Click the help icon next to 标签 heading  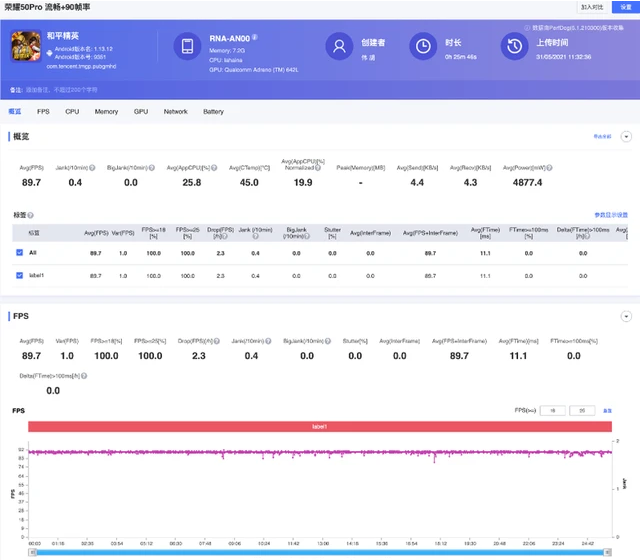(31, 214)
